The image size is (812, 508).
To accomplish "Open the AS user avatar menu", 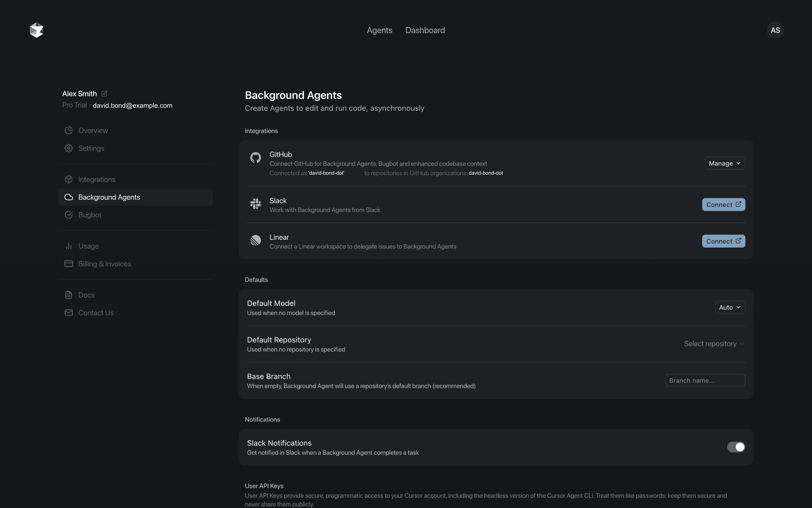I will click(775, 30).
